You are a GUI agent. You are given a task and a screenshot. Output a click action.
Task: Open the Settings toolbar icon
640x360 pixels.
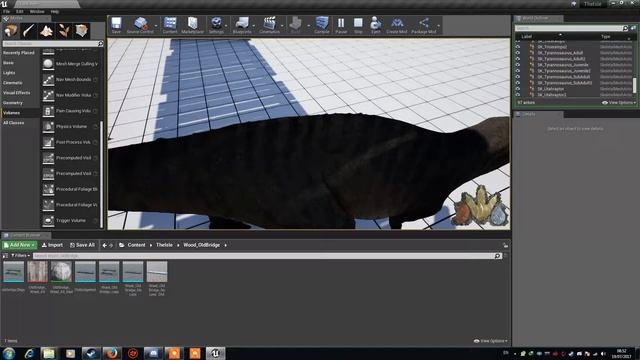tap(216, 25)
